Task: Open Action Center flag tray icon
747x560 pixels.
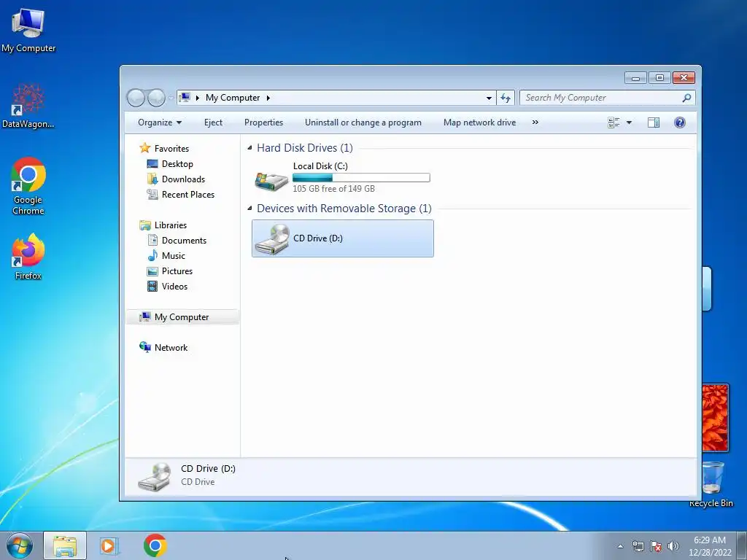Action: point(656,546)
